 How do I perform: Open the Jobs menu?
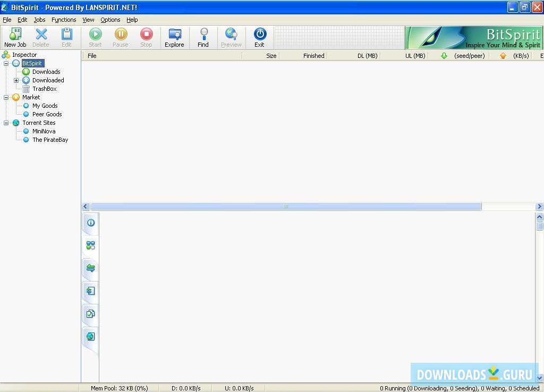pyautogui.click(x=39, y=20)
